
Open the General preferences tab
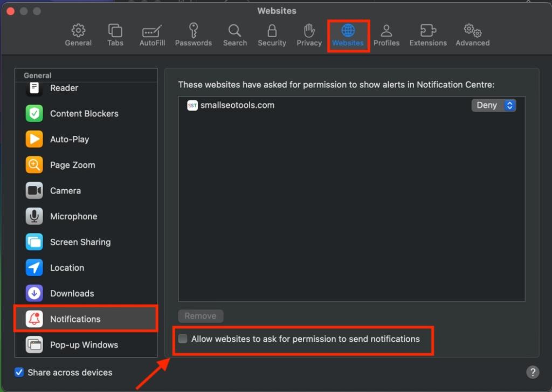coord(78,35)
